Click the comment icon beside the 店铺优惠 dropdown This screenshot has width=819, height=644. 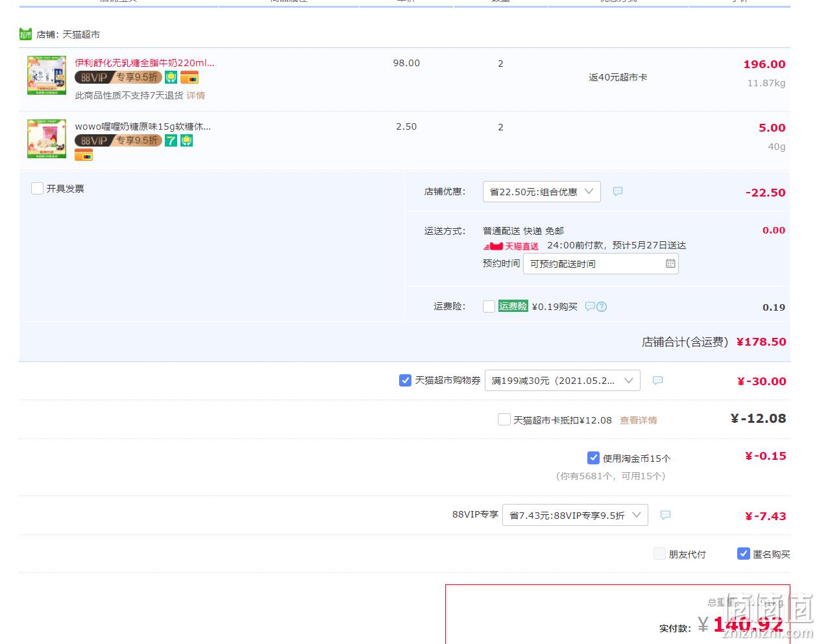(618, 191)
